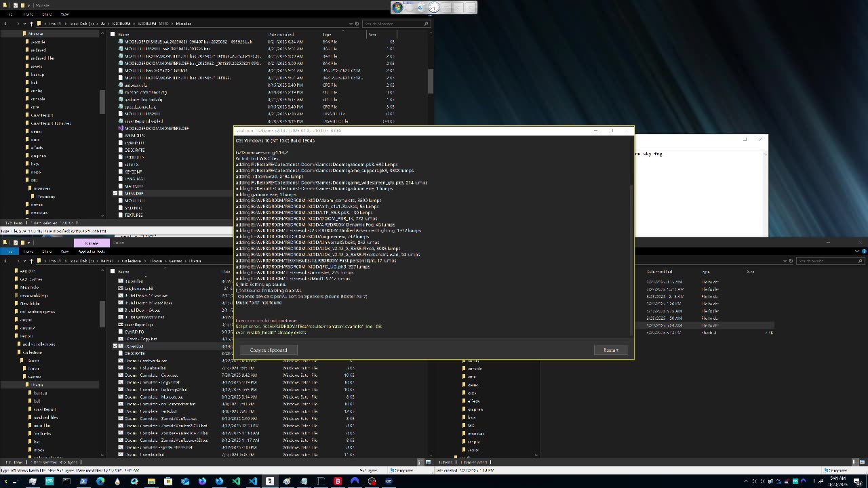
Task: Open the address bar dropdown in the Monster window
Action: point(350,24)
